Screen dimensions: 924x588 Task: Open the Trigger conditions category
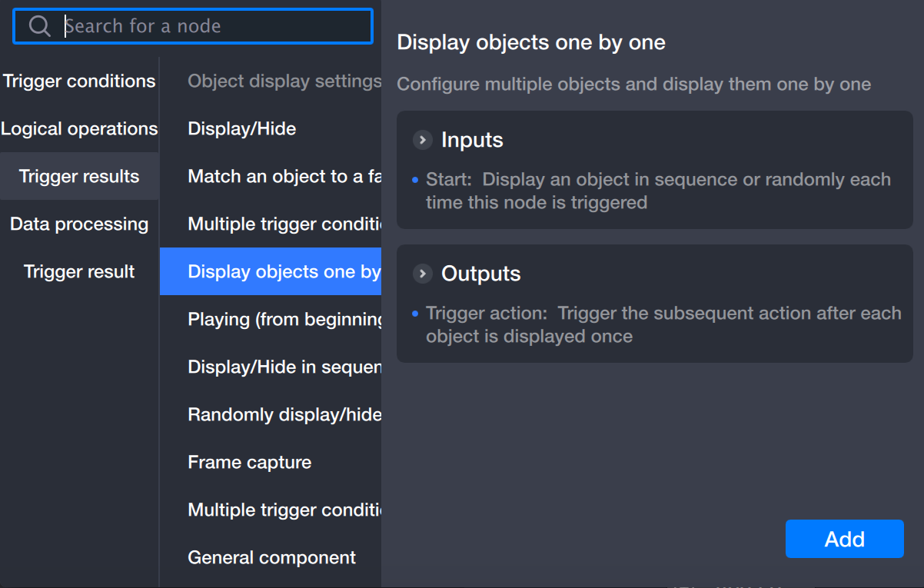pos(79,81)
